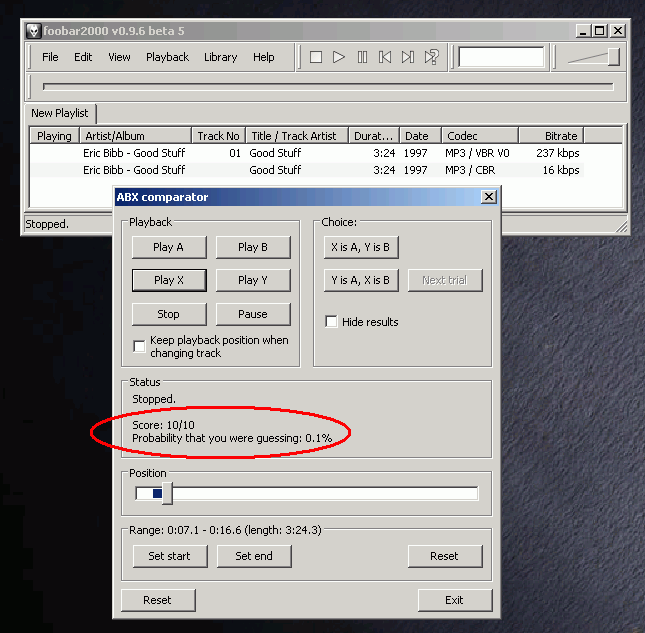This screenshot has width=645, height=633.
Task: Minimize the foobar2000 main window
Action: [582, 31]
